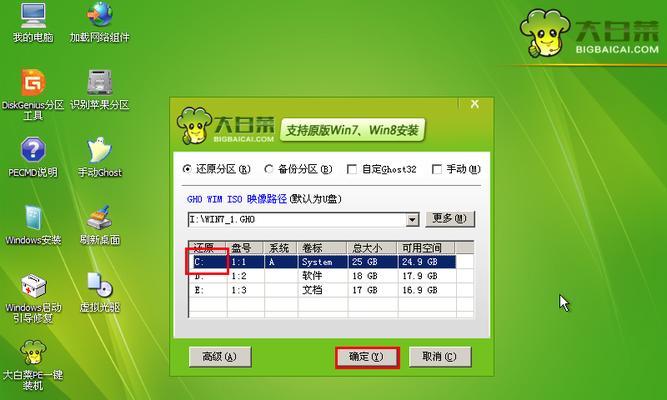Viewport: 667px width, 400px height.
Task: Close the 大白菜 installer dialog
Action: point(475,104)
